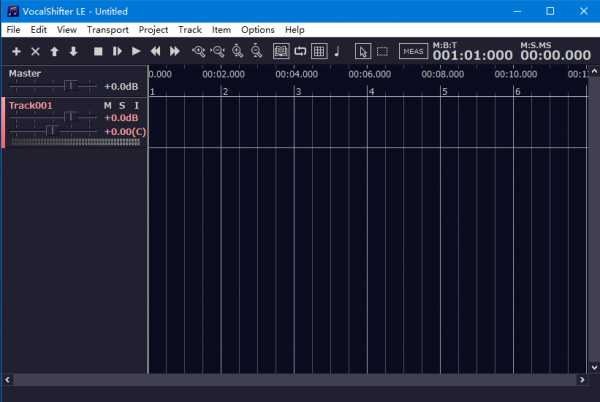Image resolution: width=600 pixels, height=402 pixels.
Task: Click measure 3 marker on ruler
Action: [x=298, y=92]
